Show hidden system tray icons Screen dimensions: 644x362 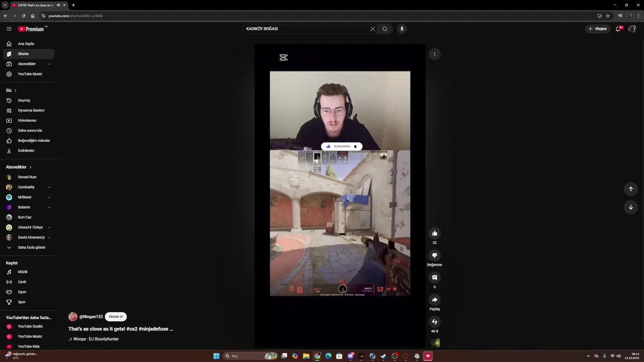click(x=588, y=356)
